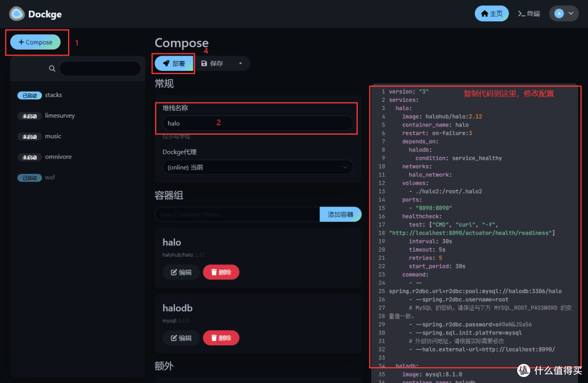The height and width of the screenshot is (383, 588).
Task: Click the Dockge cloud logo icon
Action: [16, 13]
